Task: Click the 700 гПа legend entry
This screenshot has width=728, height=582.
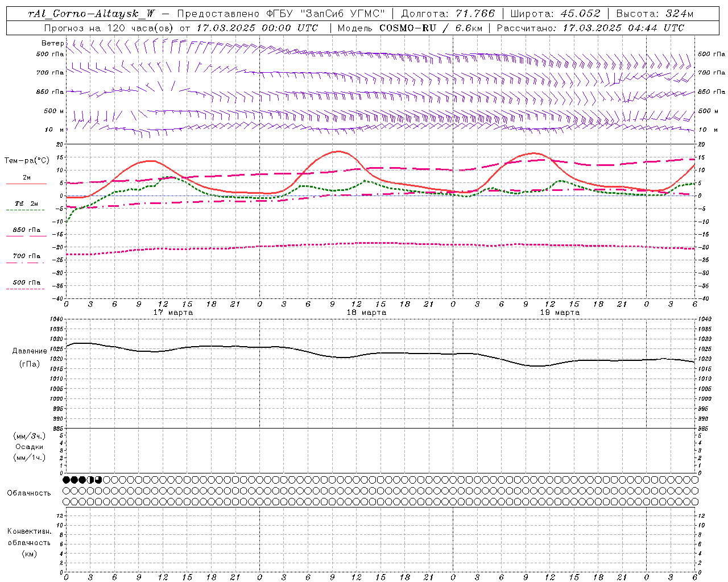Action: point(26,258)
